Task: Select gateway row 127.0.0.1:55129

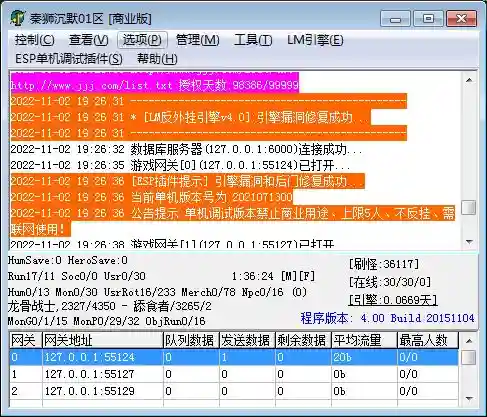Action: 234,391
